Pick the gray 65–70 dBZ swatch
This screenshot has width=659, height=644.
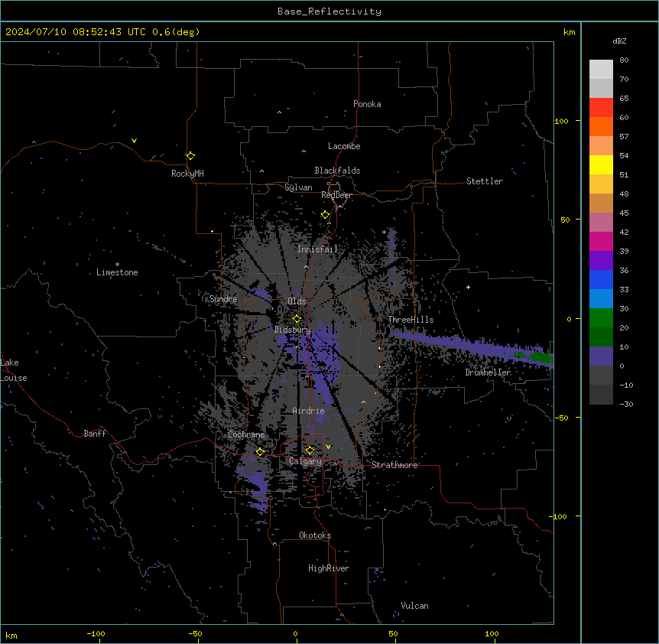pos(601,88)
